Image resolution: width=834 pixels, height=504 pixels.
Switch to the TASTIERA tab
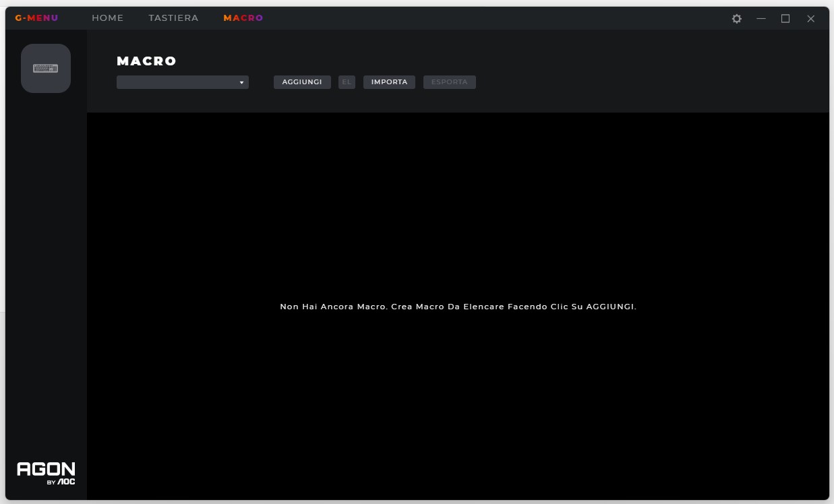tap(173, 18)
